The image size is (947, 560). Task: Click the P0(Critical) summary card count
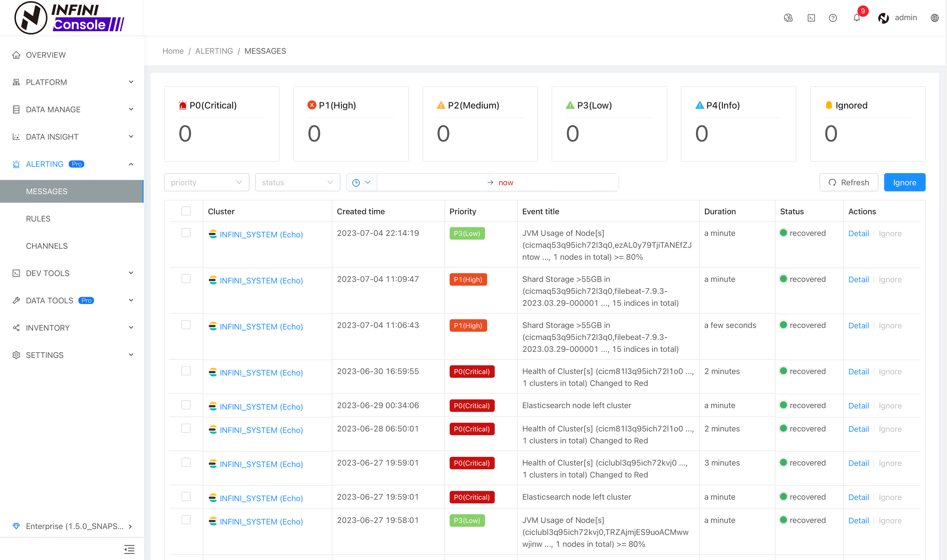click(185, 134)
